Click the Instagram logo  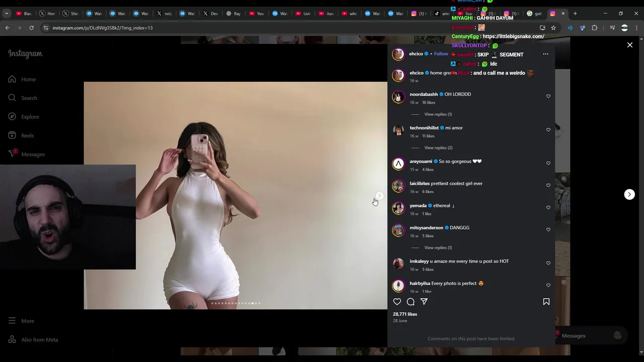click(x=25, y=53)
